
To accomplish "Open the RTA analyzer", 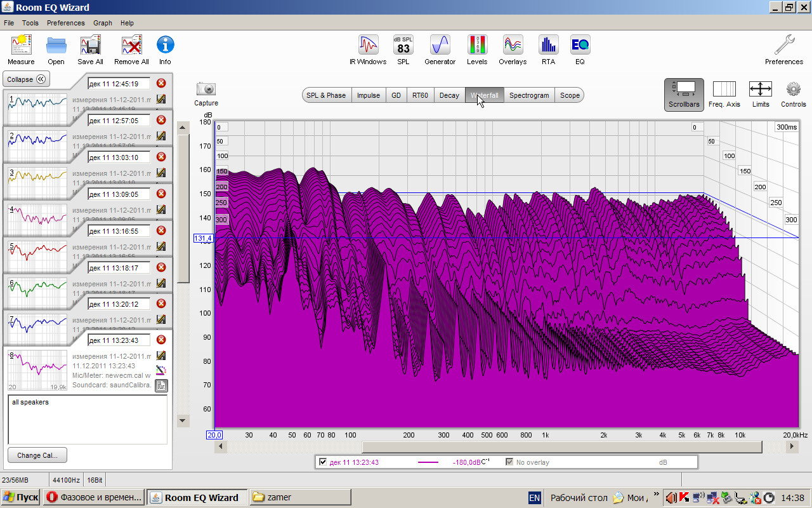I will coord(548,46).
